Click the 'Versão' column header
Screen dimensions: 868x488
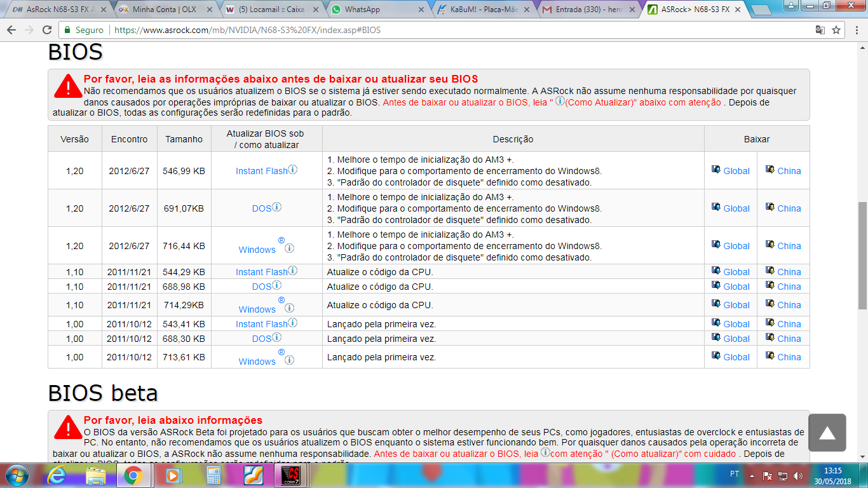click(x=75, y=139)
